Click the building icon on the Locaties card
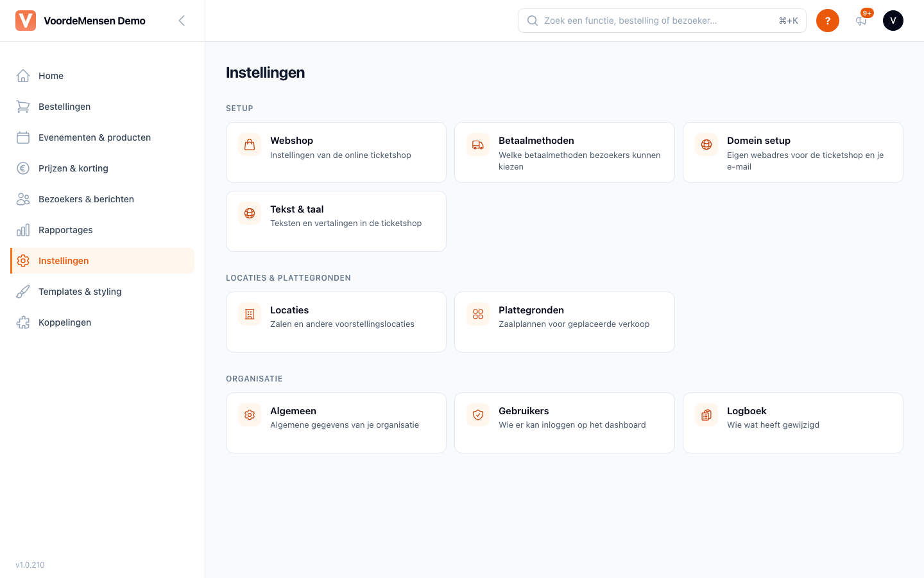The width and height of the screenshot is (924, 578). 250,314
